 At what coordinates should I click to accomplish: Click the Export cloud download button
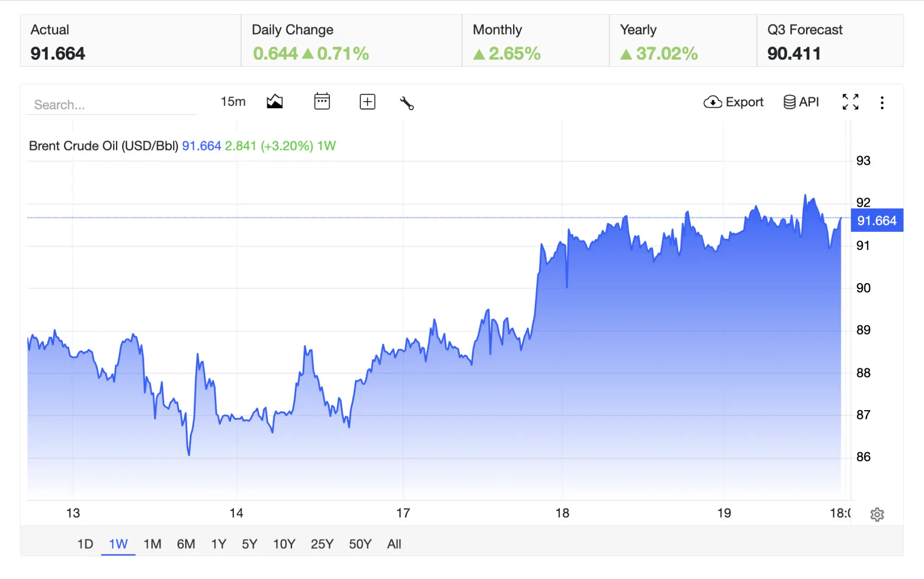point(733,102)
